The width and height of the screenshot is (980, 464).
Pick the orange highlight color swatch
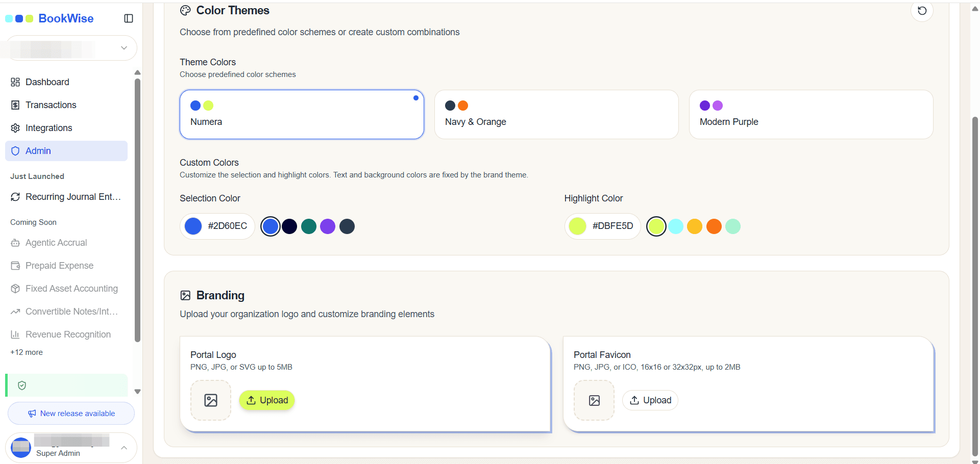[714, 226]
